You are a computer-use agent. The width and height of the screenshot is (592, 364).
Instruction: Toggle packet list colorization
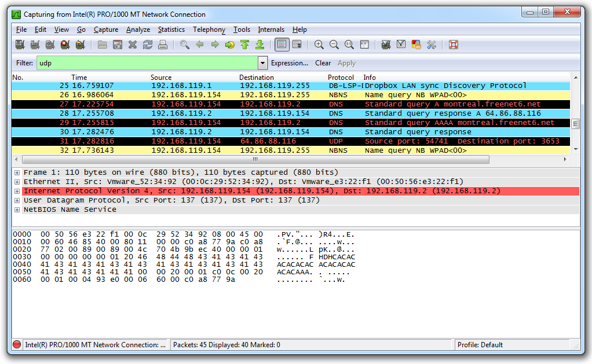click(x=282, y=45)
